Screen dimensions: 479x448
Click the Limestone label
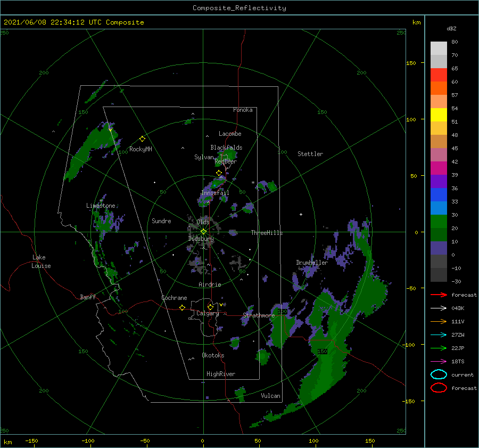pyautogui.click(x=101, y=206)
